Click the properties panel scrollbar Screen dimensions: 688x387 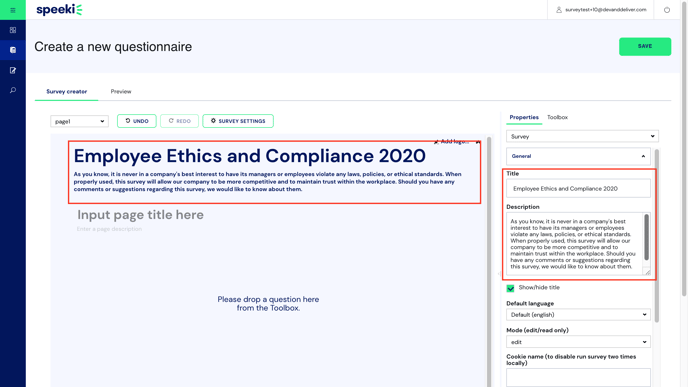point(657,236)
